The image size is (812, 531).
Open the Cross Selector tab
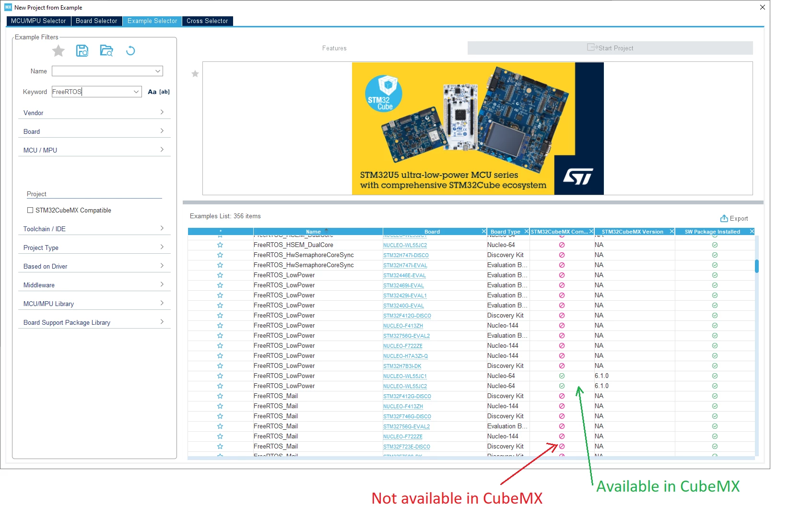click(x=207, y=21)
